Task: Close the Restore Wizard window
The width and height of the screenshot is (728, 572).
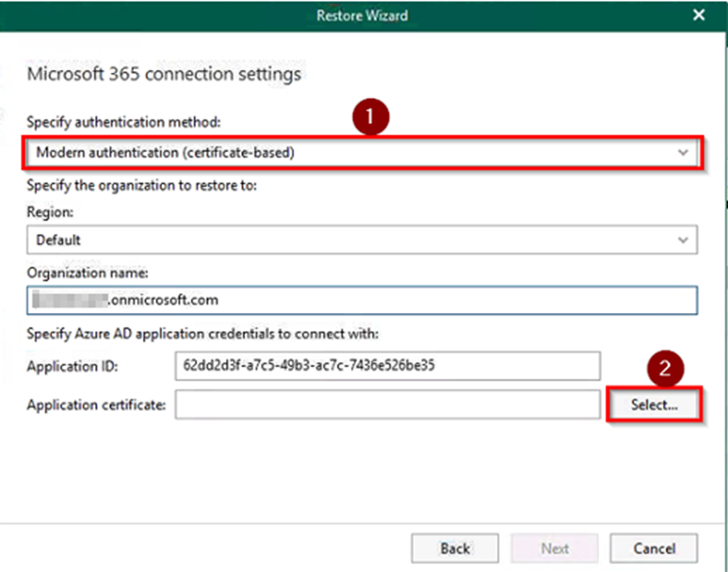Action: [698, 15]
